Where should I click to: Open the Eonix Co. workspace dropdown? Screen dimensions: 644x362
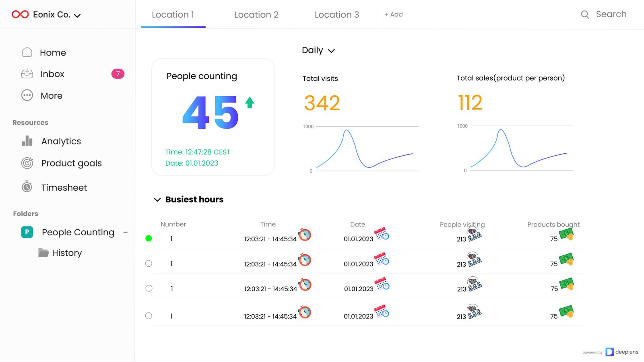[77, 15]
